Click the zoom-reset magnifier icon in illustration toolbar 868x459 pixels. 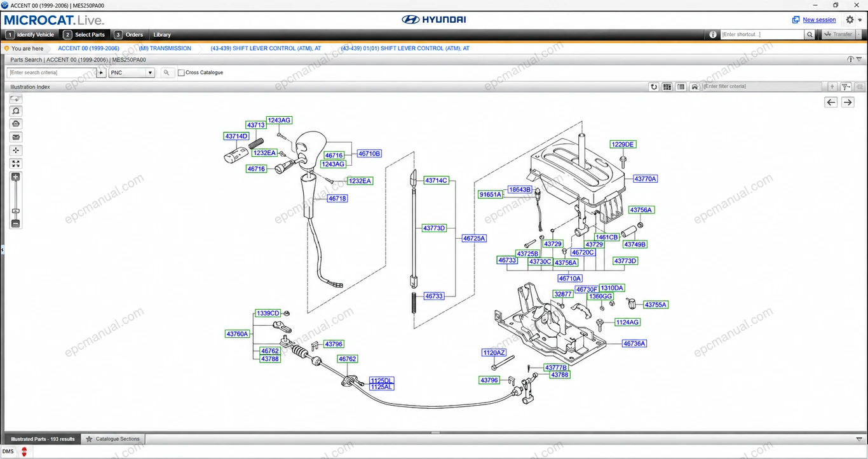point(16,111)
